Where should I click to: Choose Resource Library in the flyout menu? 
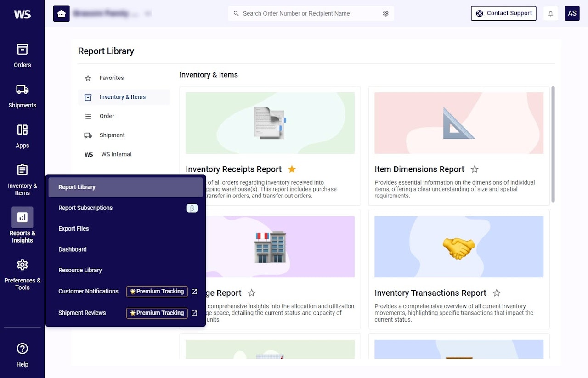[x=125, y=270]
